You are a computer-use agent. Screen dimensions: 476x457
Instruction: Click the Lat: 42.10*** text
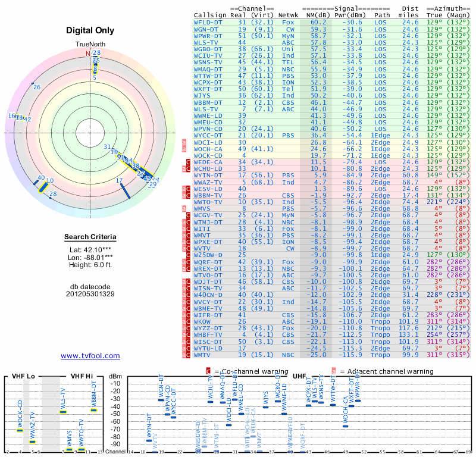[x=90, y=250]
